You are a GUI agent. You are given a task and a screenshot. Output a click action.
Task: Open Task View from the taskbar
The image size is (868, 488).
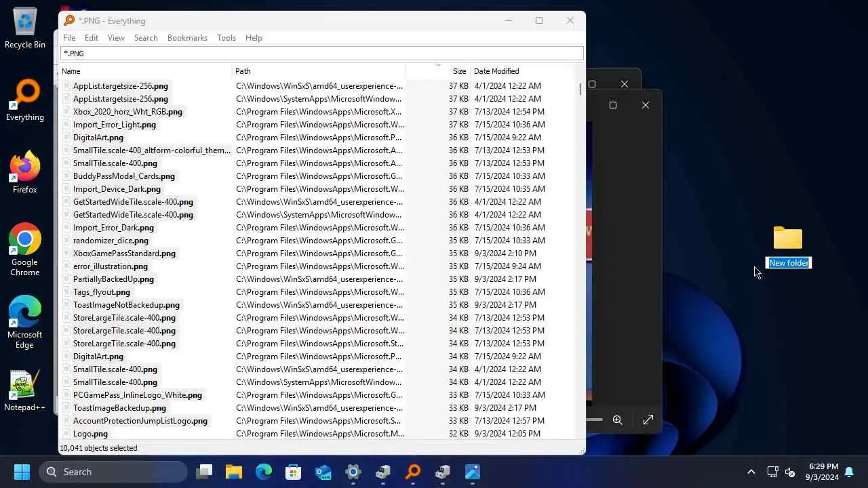point(204,472)
